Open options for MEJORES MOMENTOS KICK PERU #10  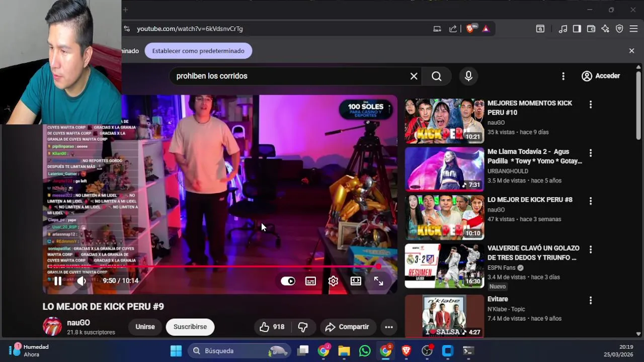[x=591, y=105]
